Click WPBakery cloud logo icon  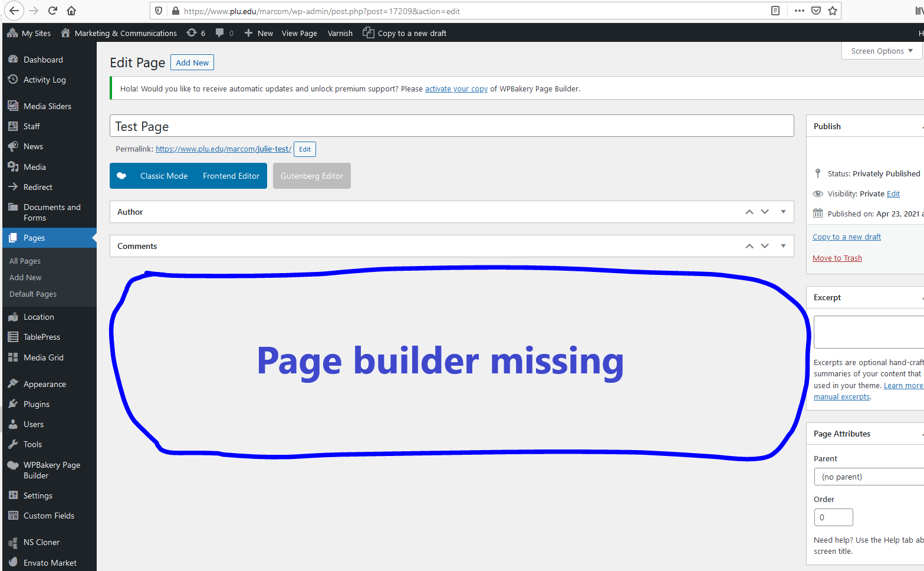click(x=121, y=176)
